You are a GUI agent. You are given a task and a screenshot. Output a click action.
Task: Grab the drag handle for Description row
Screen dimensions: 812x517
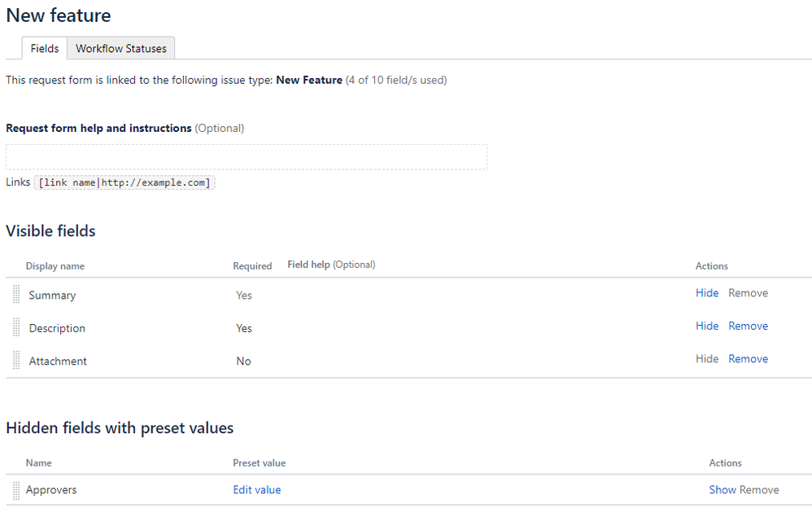pyautogui.click(x=16, y=327)
